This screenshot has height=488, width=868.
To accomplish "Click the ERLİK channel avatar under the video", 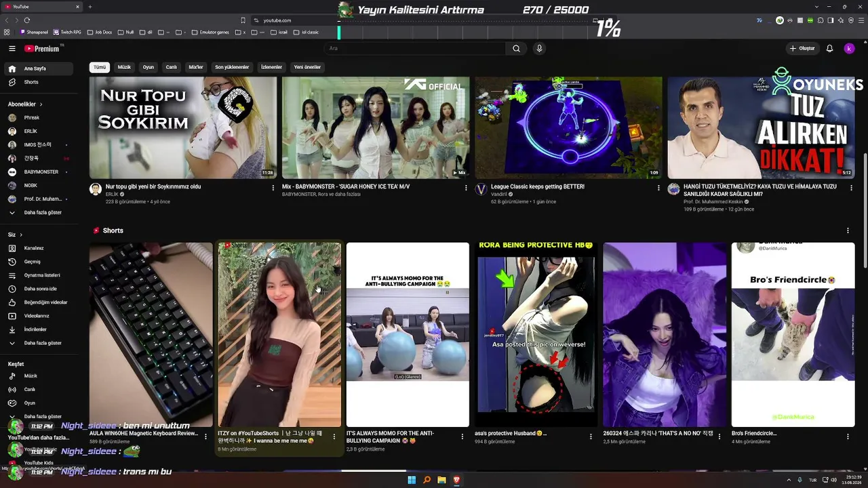I will click(96, 189).
